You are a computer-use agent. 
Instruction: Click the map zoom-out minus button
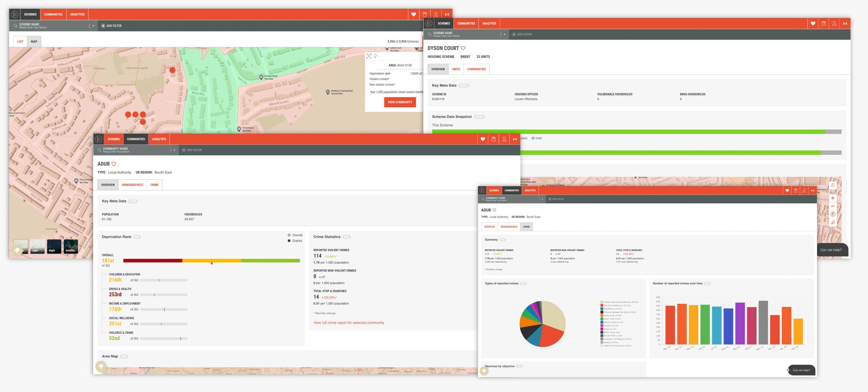click(x=833, y=206)
